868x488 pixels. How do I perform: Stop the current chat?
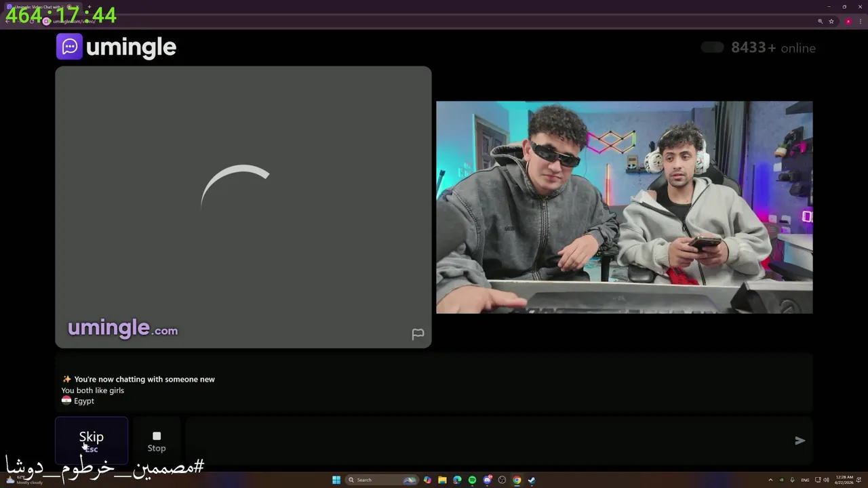point(157,441)
